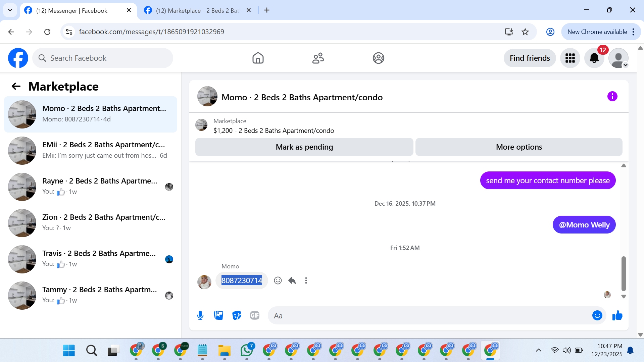Viewport: 644px width, 362px height.
Task: Open the account profile menu
Action: [x=618, y=58]
